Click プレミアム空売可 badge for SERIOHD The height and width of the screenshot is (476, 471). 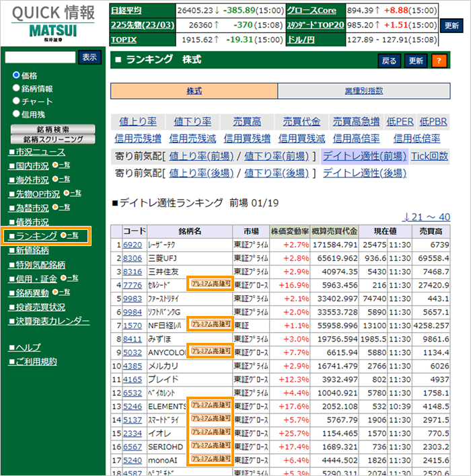211,445
